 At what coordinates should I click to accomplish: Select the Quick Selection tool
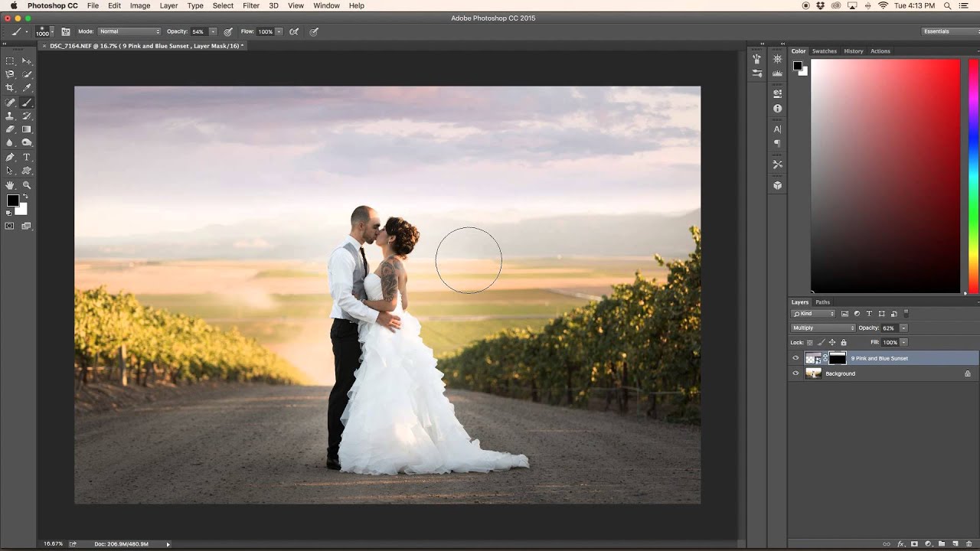[x=27, y=74]
